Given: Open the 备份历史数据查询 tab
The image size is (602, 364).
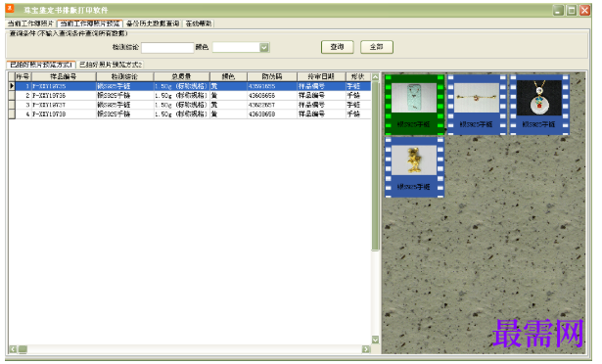Looking at the screenshot, I should [x=153, y=23].
